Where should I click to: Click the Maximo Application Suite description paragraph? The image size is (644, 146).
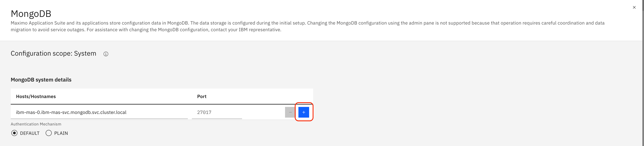pyautogui.click(x=307, y=26)
